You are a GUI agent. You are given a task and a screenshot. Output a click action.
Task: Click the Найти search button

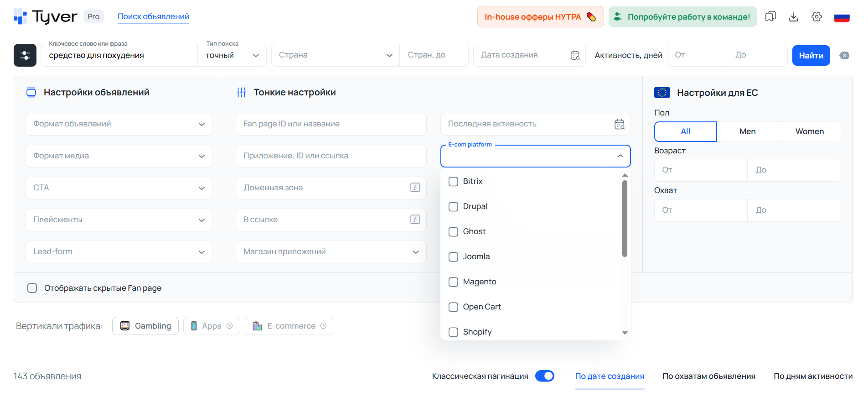pos(811,56)
